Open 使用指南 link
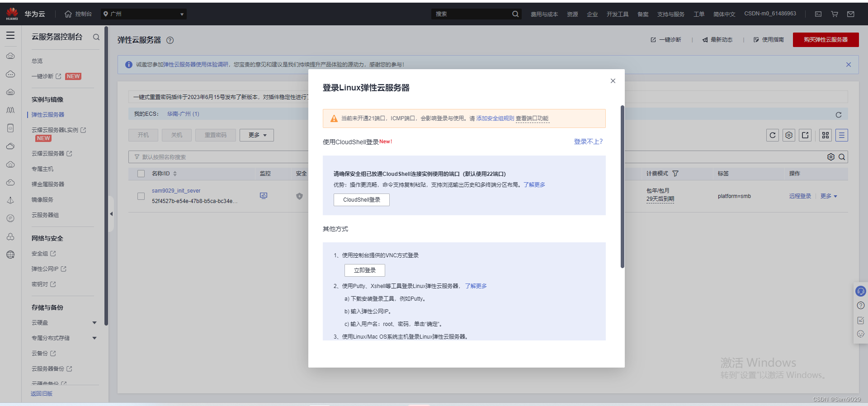 point(769,40)
